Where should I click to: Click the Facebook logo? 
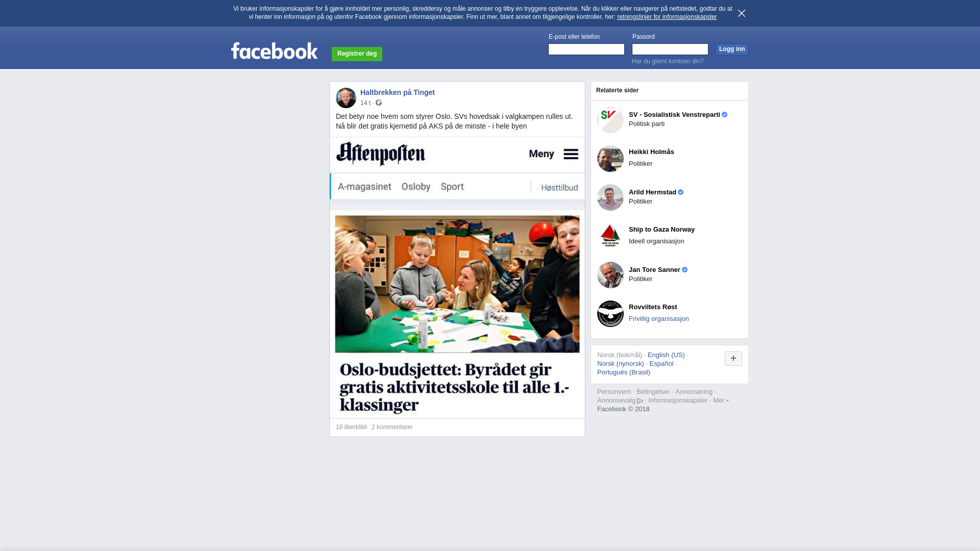tap(274, 51)
